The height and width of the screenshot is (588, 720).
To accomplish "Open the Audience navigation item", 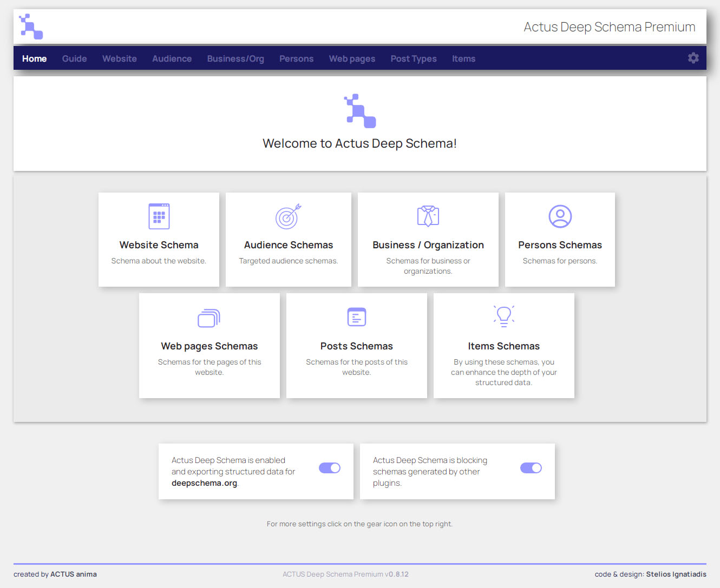I will pos(172,58).
